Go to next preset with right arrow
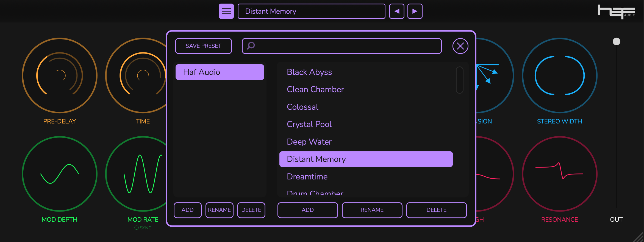 click(415, 11)
